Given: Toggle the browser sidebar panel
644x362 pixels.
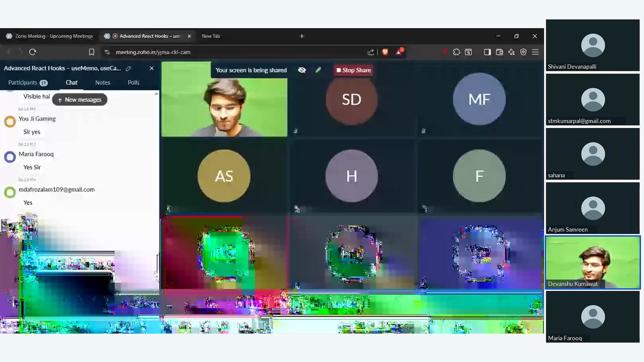Looking at the screenshot, I should 487,52.
